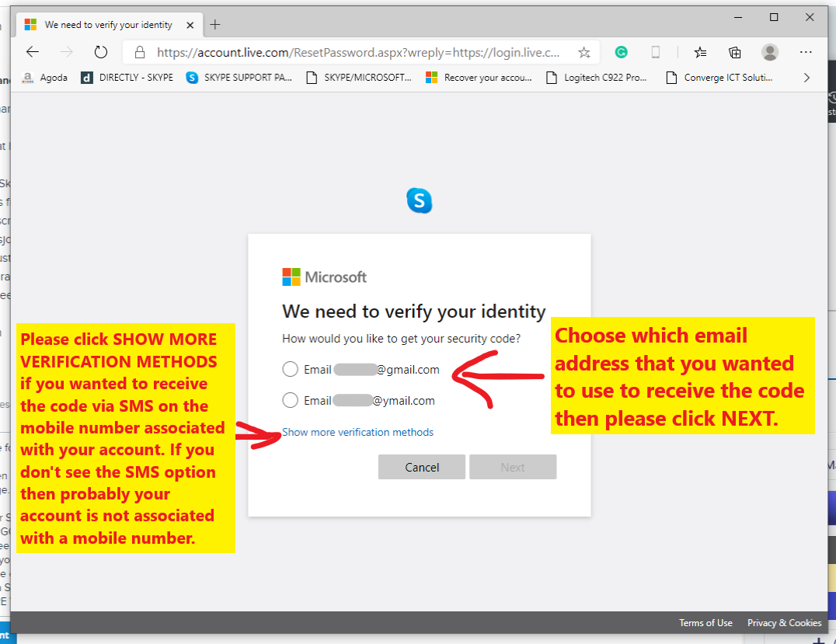
Task: Open the user profile avatar icon
Action: [x=769, y=52]
